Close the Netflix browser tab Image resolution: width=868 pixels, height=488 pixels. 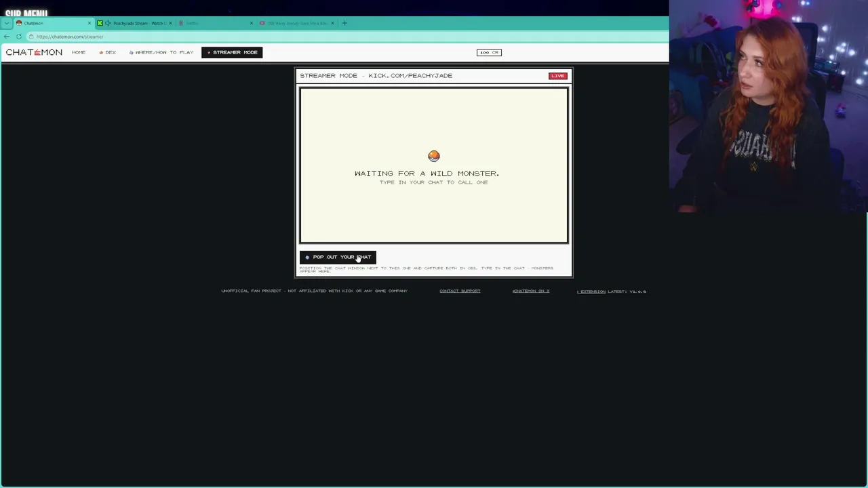coord(252,23)
